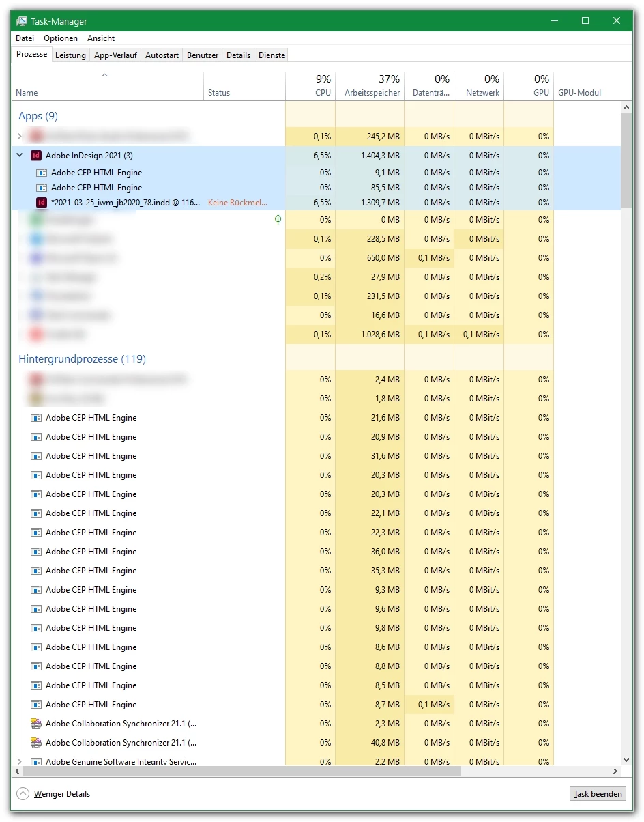Click the sort arrow above the Name column

[104, 75]
